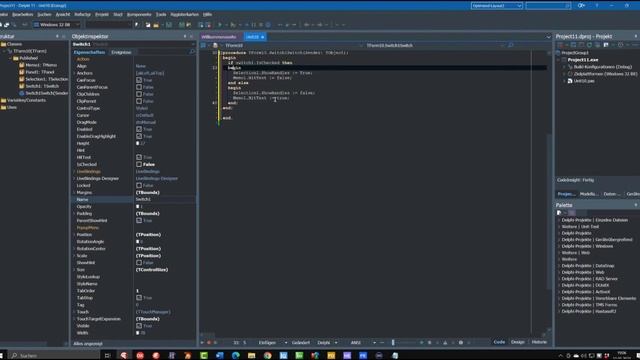The height and width of the screenshot is (360, 640).
Task: Click the new-item icon in Palette toolbar
Action: (559, 213)
